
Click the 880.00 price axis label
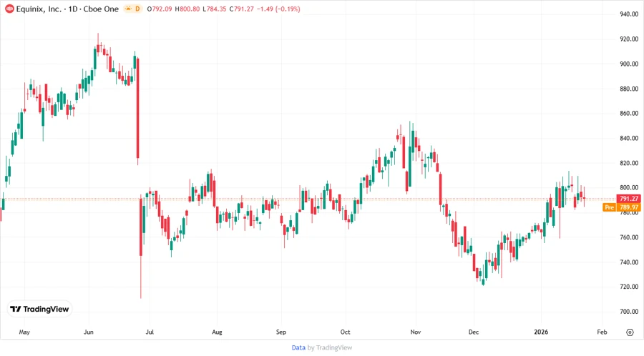[629, 89]
